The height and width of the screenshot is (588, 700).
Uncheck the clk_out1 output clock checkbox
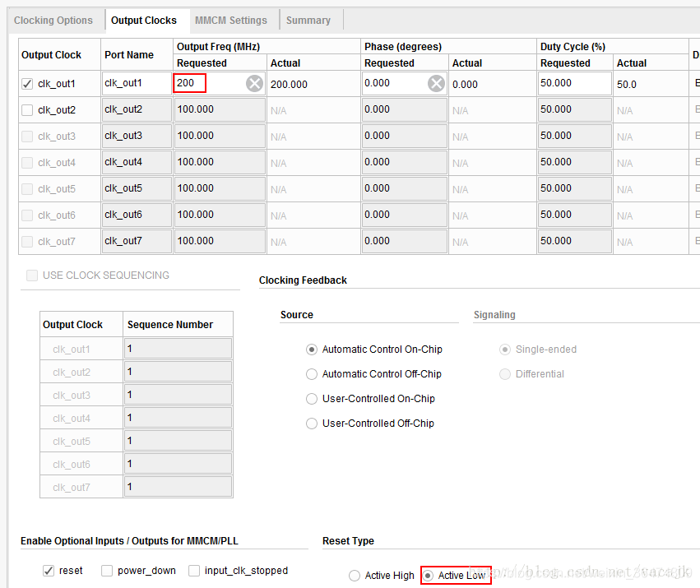[x=28, y=84]
